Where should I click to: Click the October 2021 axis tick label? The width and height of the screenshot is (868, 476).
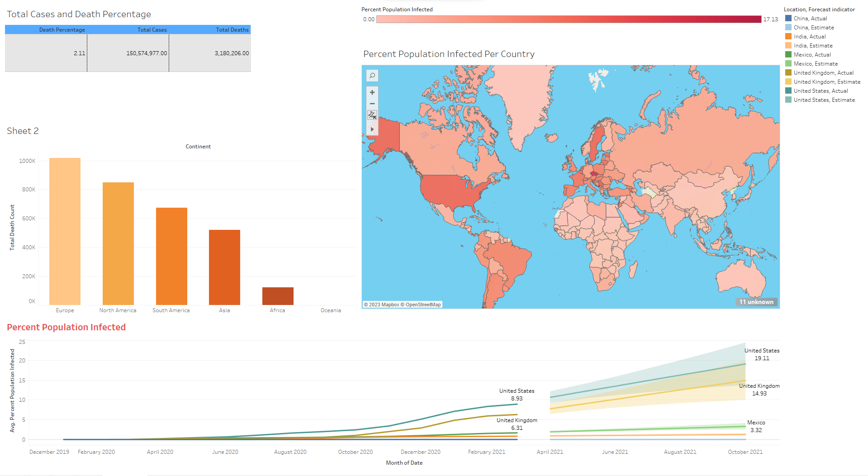click(745, 452)
